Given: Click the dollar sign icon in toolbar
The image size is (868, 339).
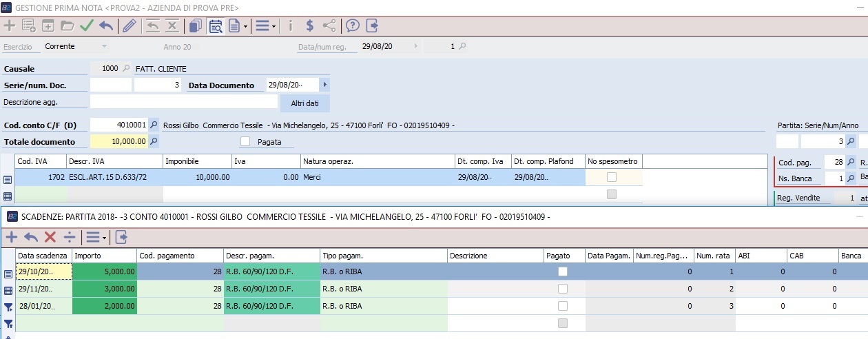Looking at the screenshot, I should [310, 26].
